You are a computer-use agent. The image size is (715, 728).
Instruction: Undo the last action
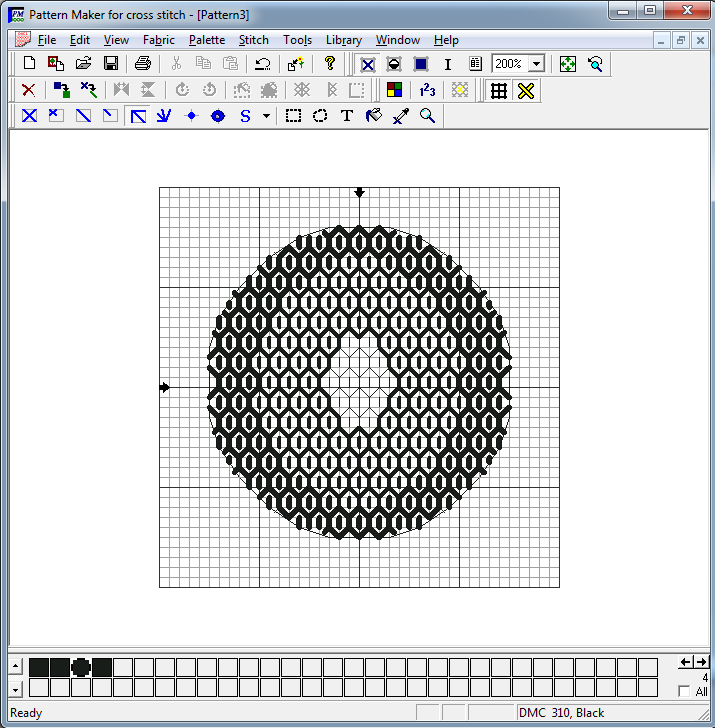pyautogui.click(x=263, y=64)
